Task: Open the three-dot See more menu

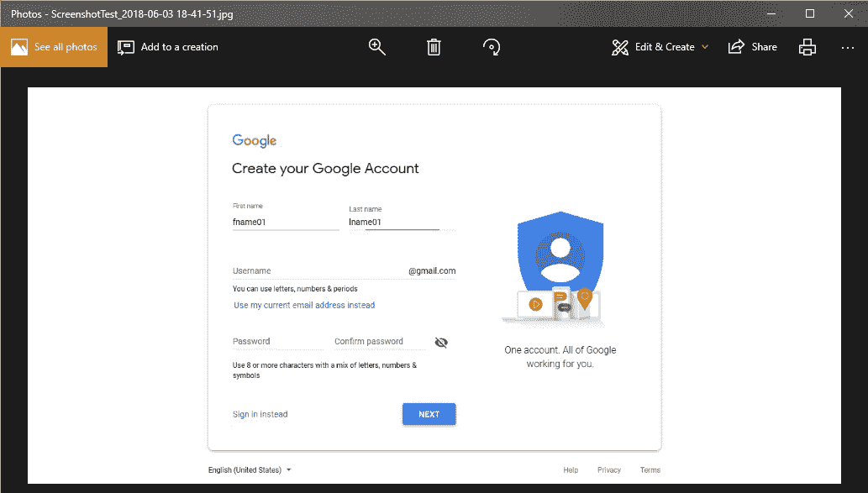Action: click(848, 48)
